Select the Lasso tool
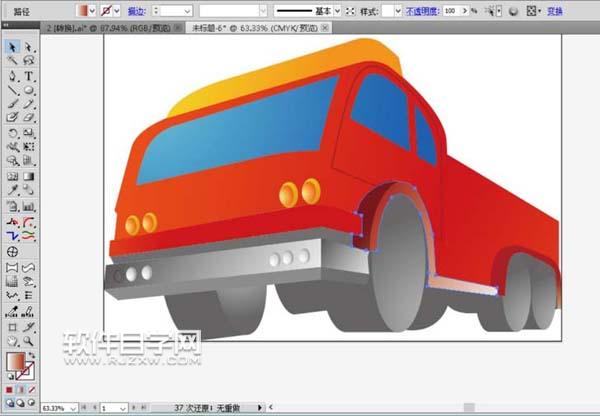Screen dimensions: 600x416 (29, 60)
